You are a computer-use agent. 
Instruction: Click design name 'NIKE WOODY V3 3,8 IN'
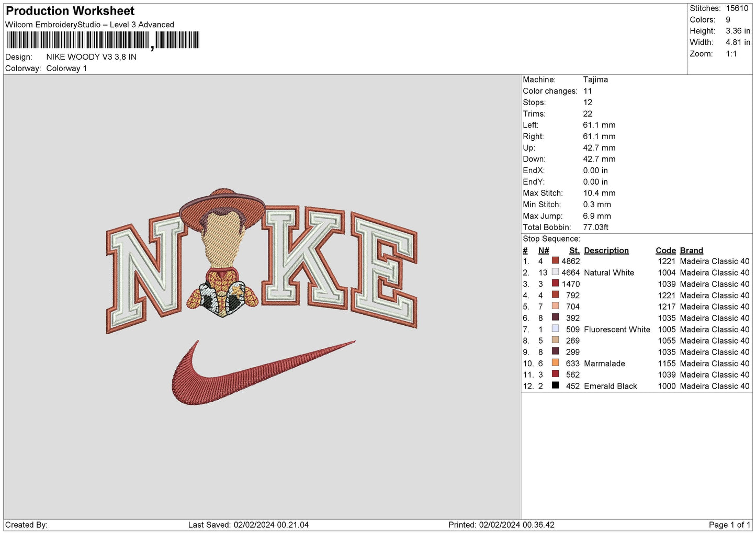tap(92, 57)
